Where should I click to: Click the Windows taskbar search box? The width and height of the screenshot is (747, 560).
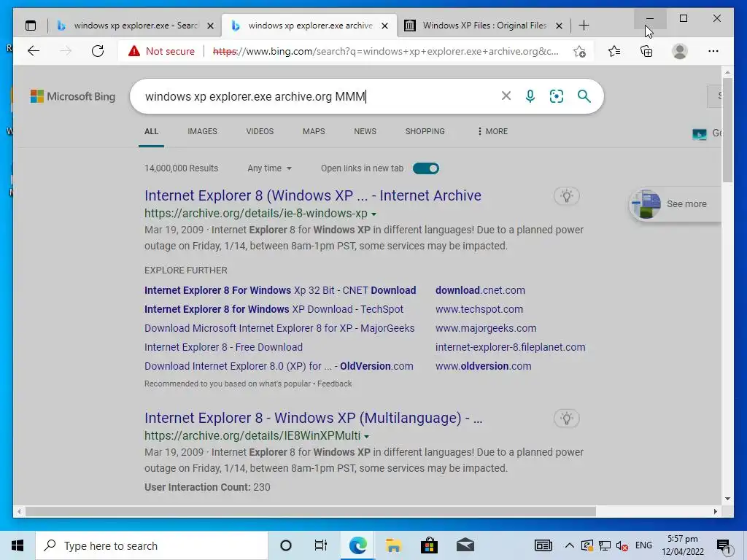click(152, 545)
